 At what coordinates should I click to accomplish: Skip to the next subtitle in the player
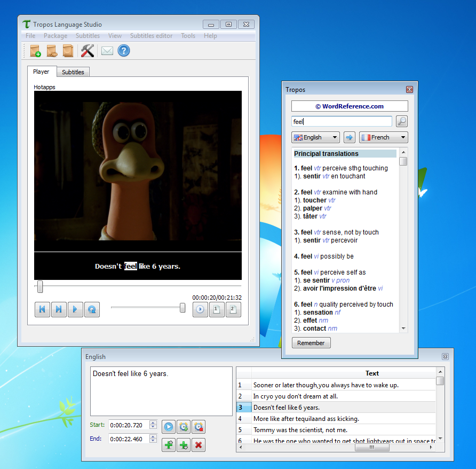(x=59, y=309)
